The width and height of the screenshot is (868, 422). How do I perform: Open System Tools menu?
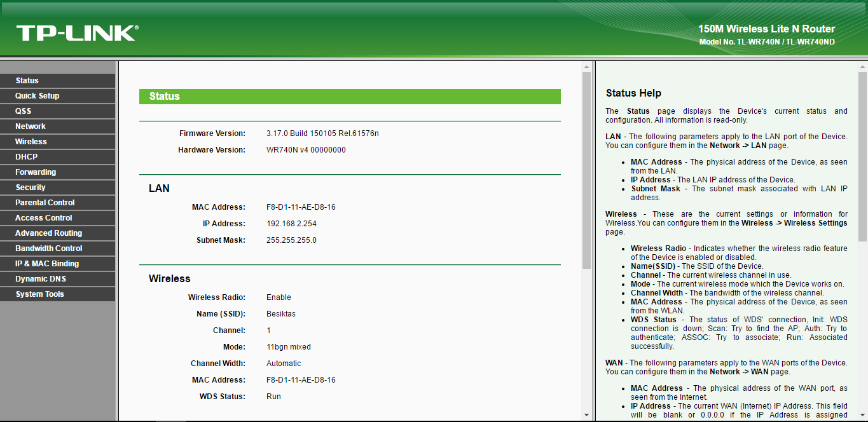[x=57, y=294]
